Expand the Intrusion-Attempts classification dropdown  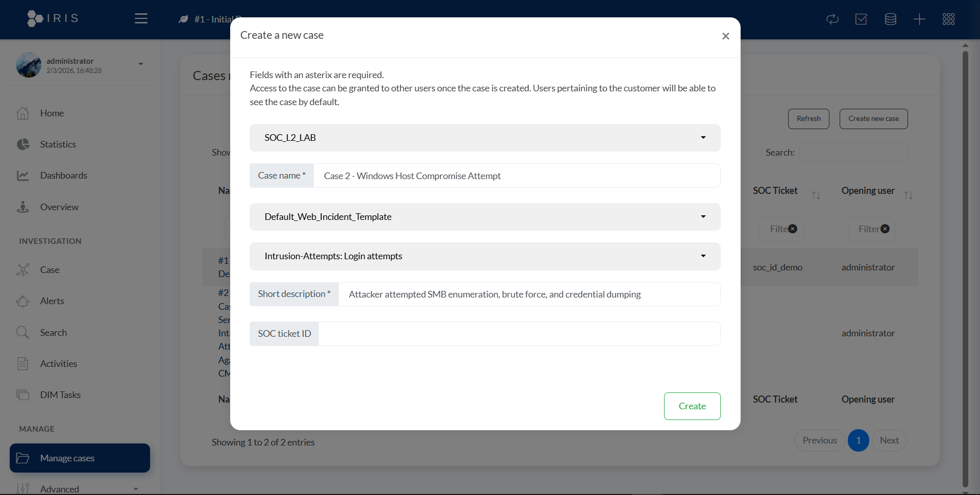[x=484, y=256]
